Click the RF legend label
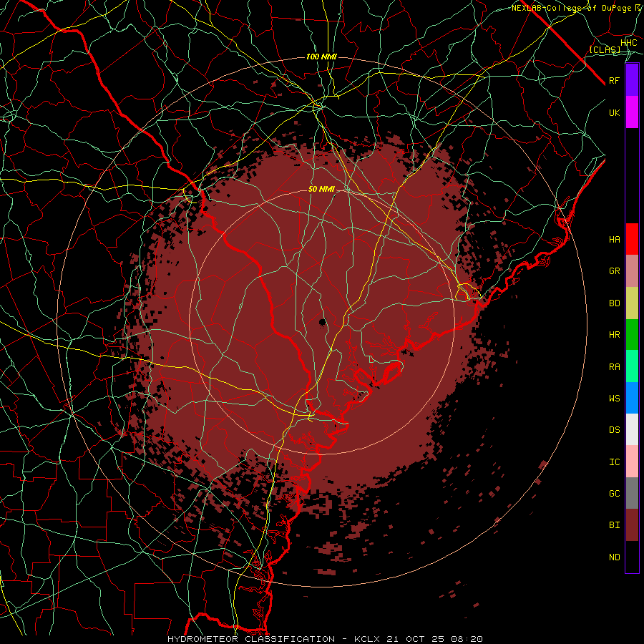The height and width of the screenshot is (644, 644). (x=614, y=80)
